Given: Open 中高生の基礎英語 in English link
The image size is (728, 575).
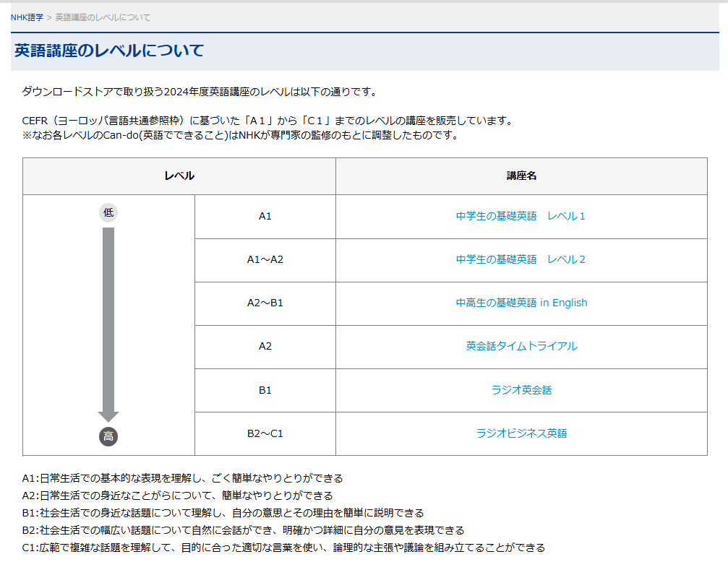Looking at the screenshot, I should tap(521, 303).
